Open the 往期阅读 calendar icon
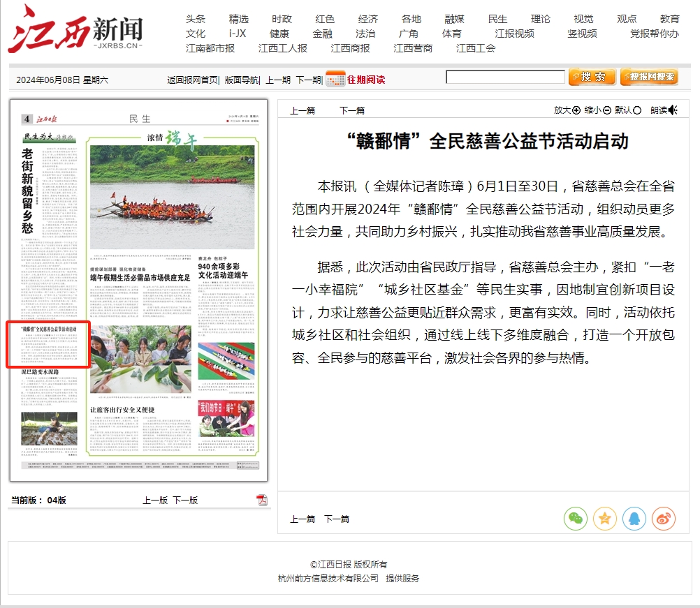 pos(335,79)
